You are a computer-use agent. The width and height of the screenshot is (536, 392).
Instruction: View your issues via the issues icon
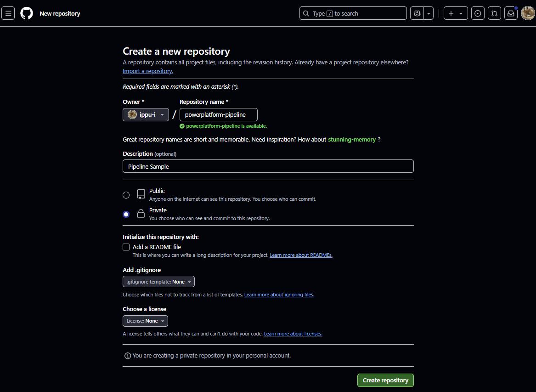point(478,13)
